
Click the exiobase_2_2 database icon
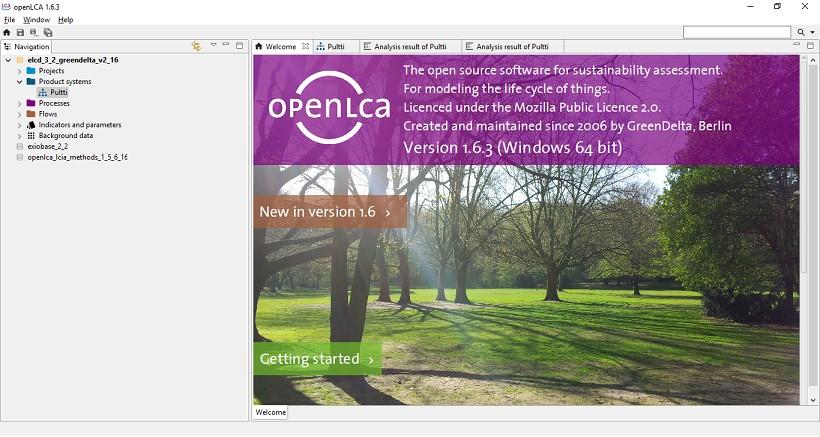point(20,146)
